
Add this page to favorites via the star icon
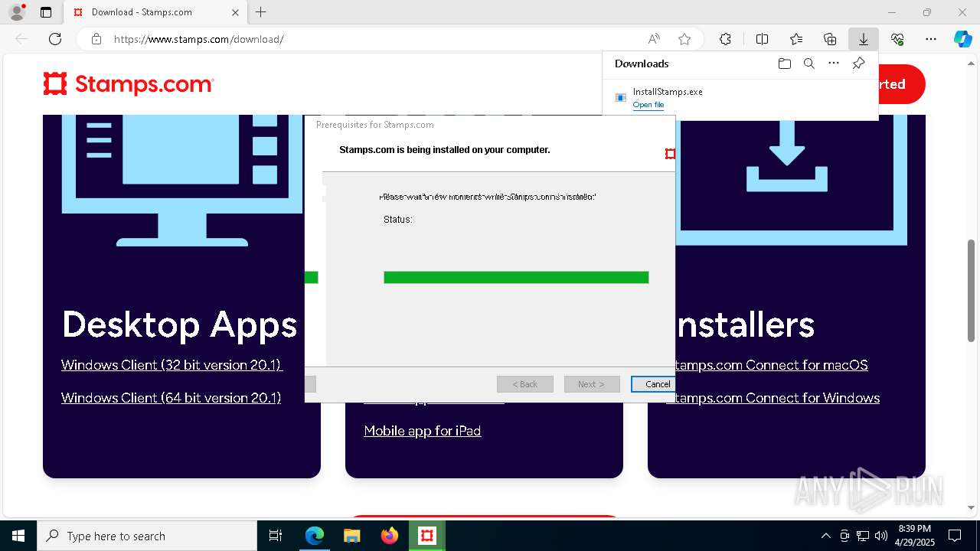[684, 39]
